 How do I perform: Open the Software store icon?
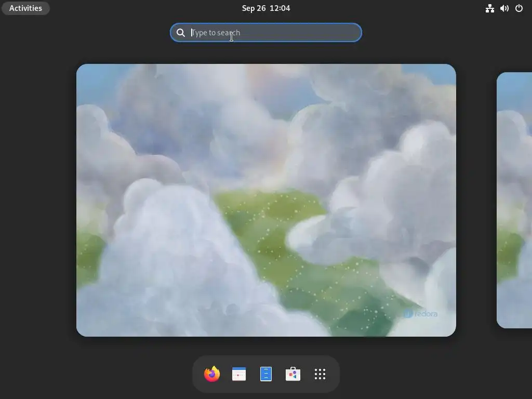point(293,374)
